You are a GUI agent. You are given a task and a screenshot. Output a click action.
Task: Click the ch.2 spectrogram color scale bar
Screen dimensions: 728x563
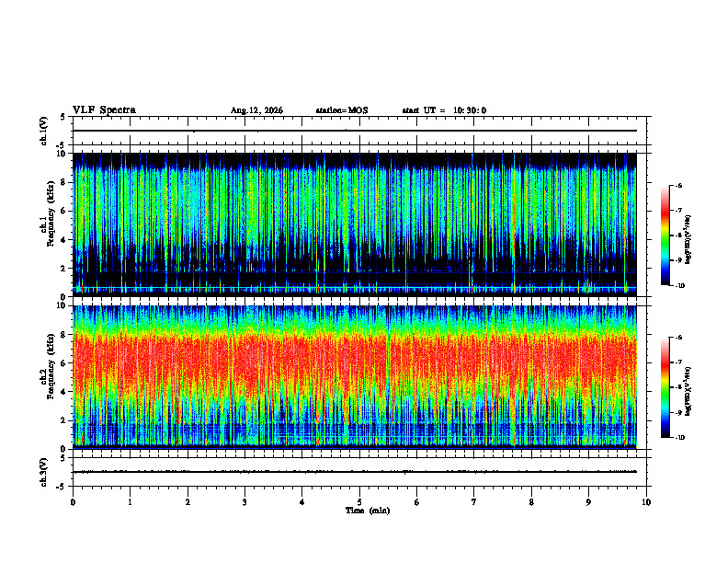665,387
